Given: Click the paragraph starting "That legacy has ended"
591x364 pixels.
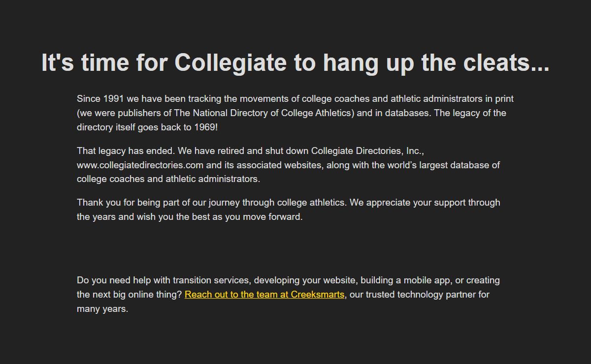Looking at the screenshot, I should 289,165.
